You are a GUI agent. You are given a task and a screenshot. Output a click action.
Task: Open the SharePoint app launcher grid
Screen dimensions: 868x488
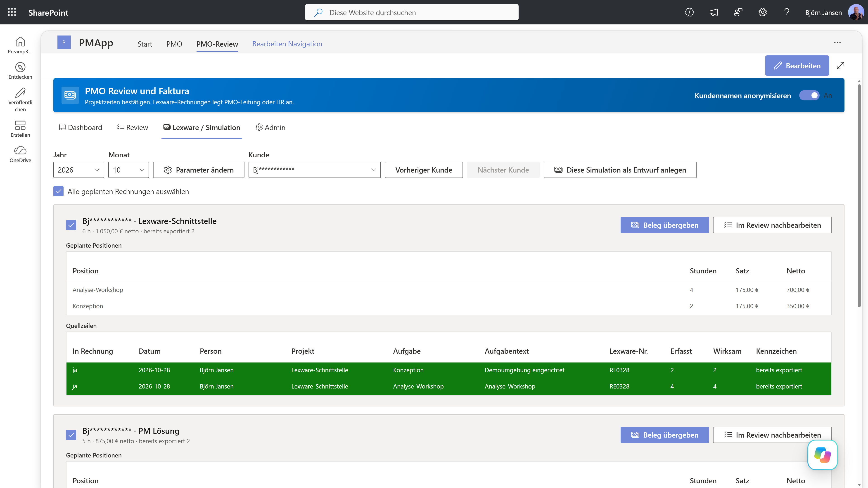point(12,12)
